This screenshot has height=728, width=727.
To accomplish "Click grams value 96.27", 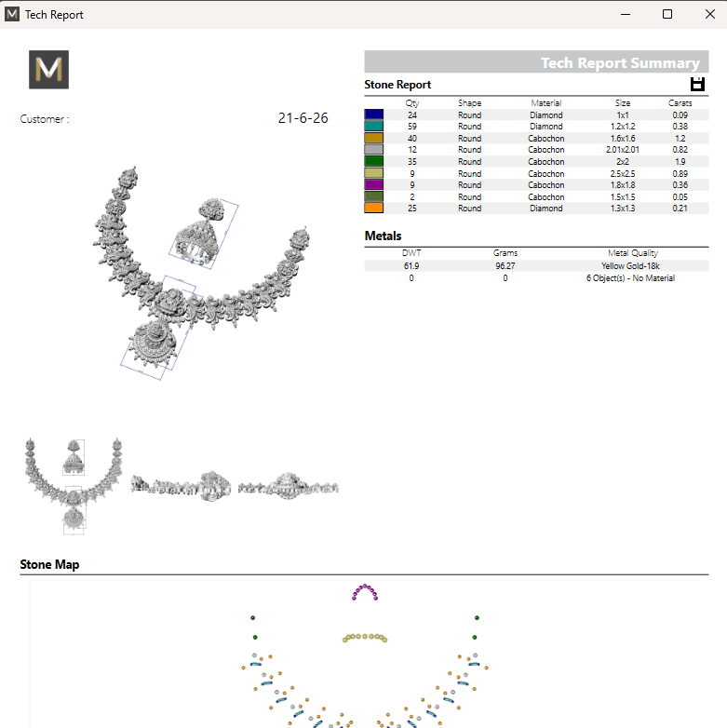I will [x=505, y=266].
